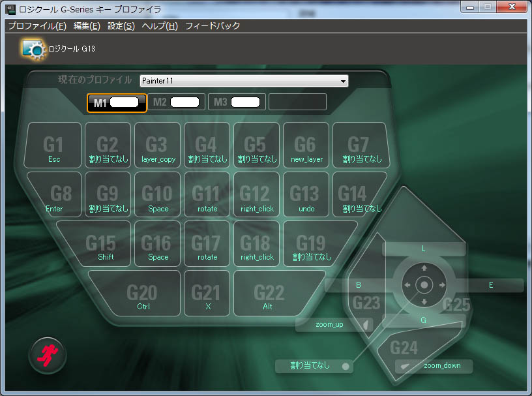This screenshot has height=396, width=532.
Task: Select the G13 undo key
Action: (x=306, y=194)
